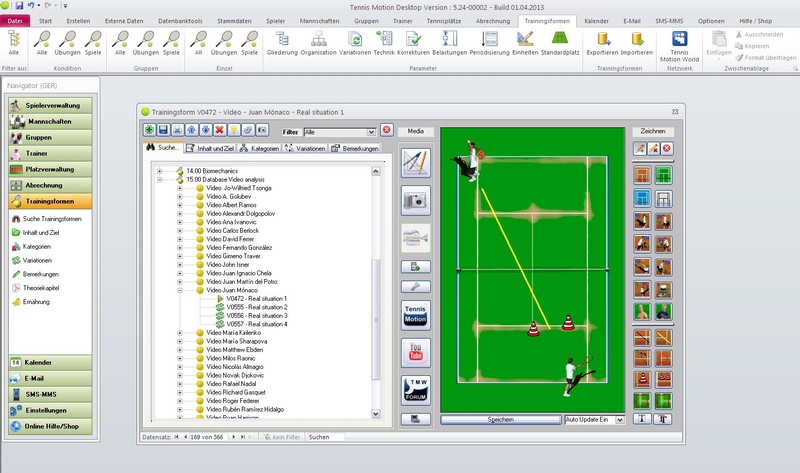Select the green court surface icon
800x473 pixels.
click(x=662, y=175)
